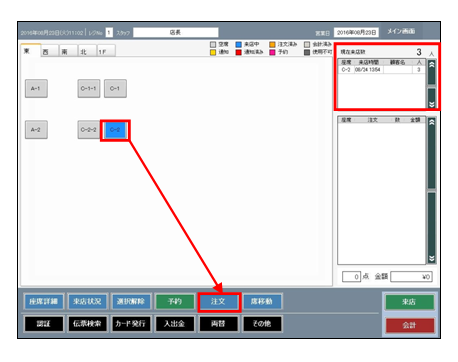The width and height of the screenshot is (458, 362).
Task: Click 選択解除 to clear selection
Action: 131,302
